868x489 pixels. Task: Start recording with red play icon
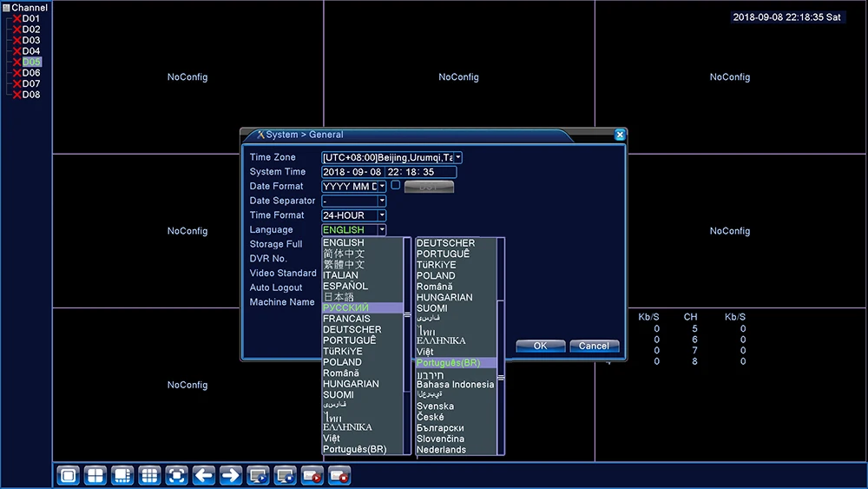[312, 475]
